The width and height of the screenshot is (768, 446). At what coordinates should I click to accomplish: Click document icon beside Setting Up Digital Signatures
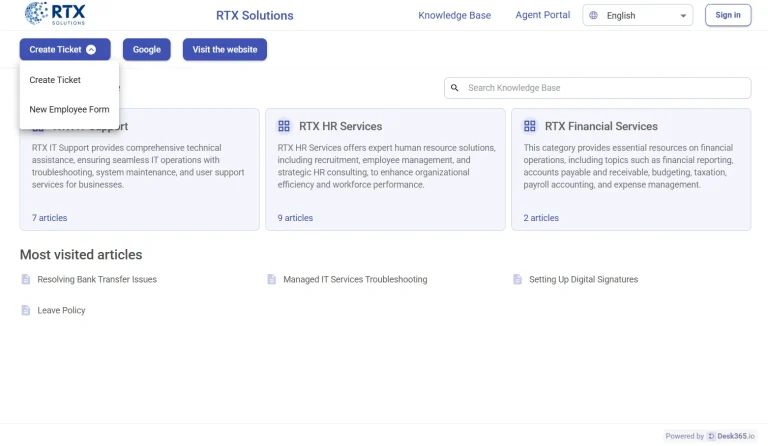pyautogui.click(x=518, y=279)
